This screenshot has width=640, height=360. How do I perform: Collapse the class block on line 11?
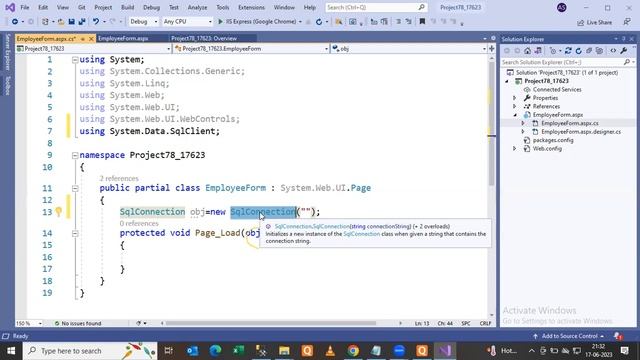click(x=75, y=188)
